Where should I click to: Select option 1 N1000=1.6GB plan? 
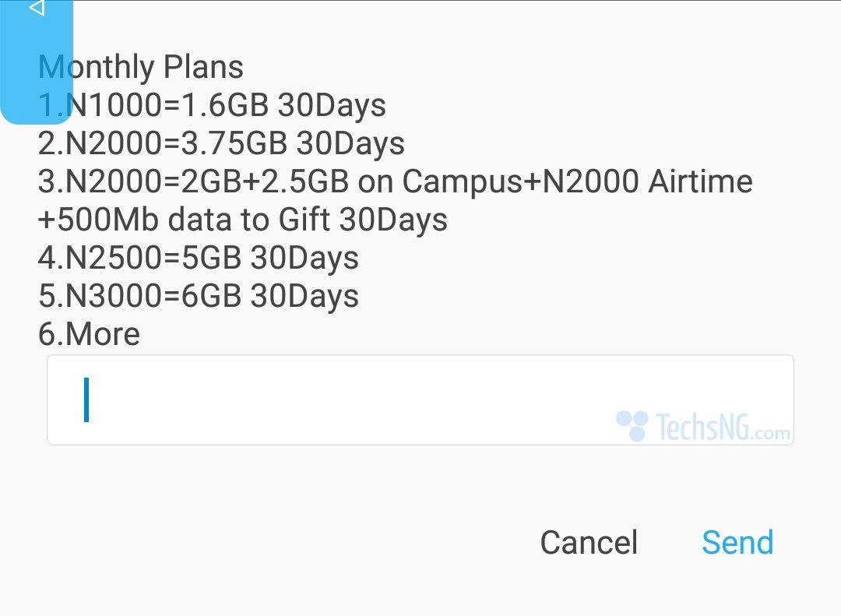click(212, 105)
